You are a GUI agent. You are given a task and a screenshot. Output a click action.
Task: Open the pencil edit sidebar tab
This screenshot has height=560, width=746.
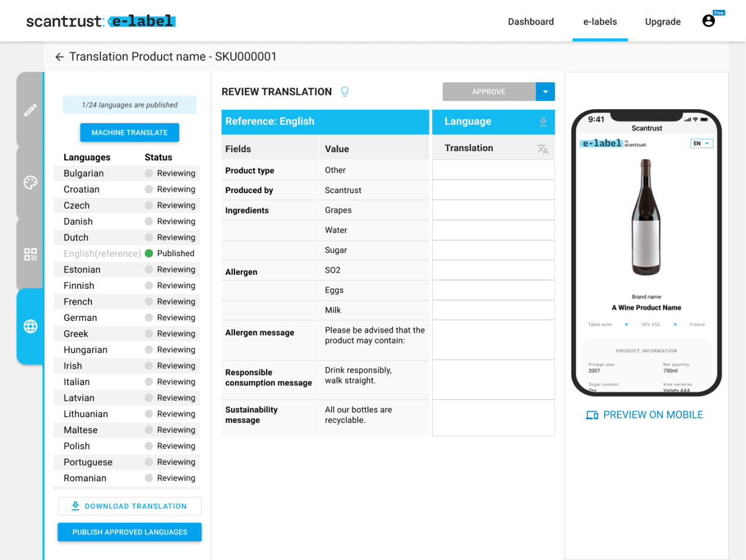(x=30, y=110)
